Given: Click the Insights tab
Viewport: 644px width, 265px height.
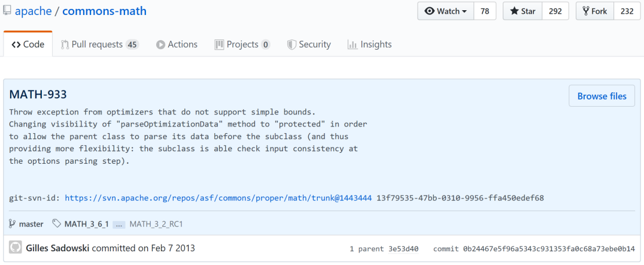Looking at the screenshot, I should pyautogui.click(x=369, y=44).
